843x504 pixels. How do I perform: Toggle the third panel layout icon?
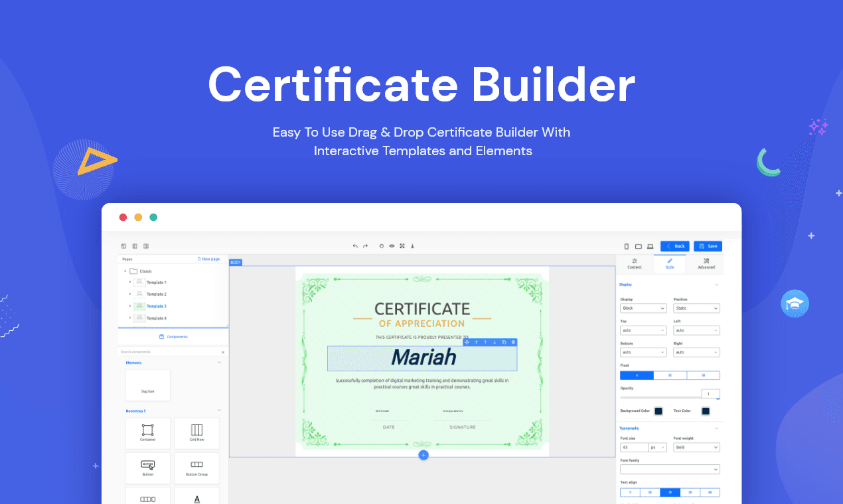pyautogui.click(x=146, y=246)
